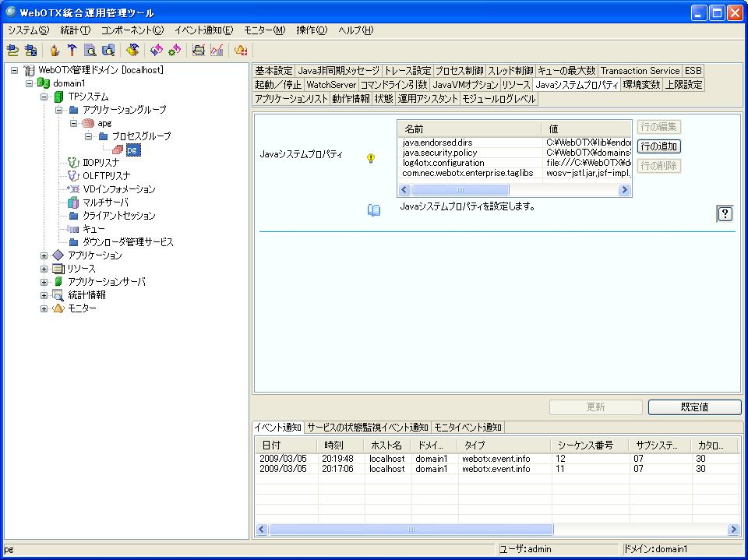Screen dimensions: 748x560
Task: Click the question mark help icon
Action: pyautogui.click(x=725, y=214)
